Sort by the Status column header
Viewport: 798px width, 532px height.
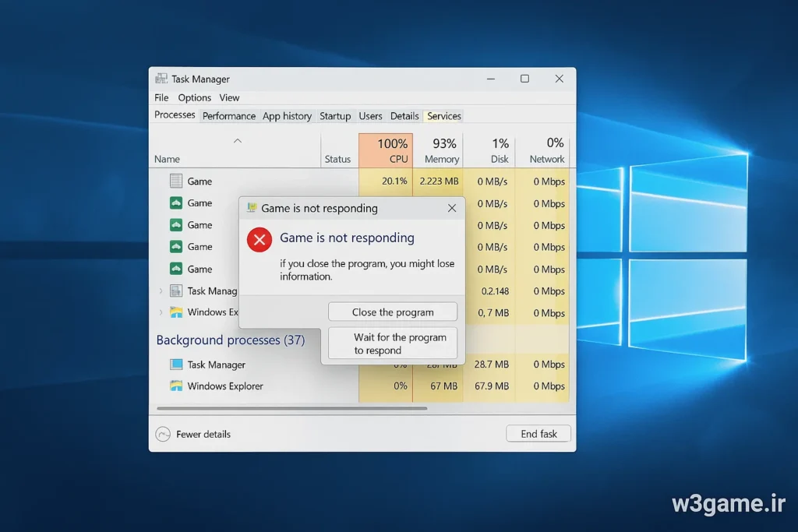click(x=337, y=159)
